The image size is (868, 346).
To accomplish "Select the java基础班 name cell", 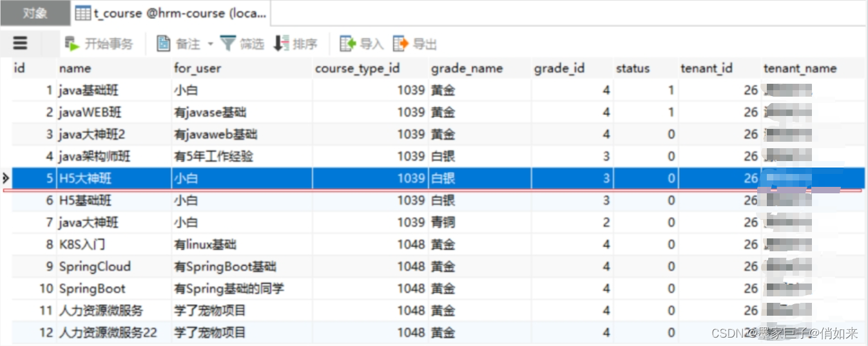I will [x=113, y=90].
